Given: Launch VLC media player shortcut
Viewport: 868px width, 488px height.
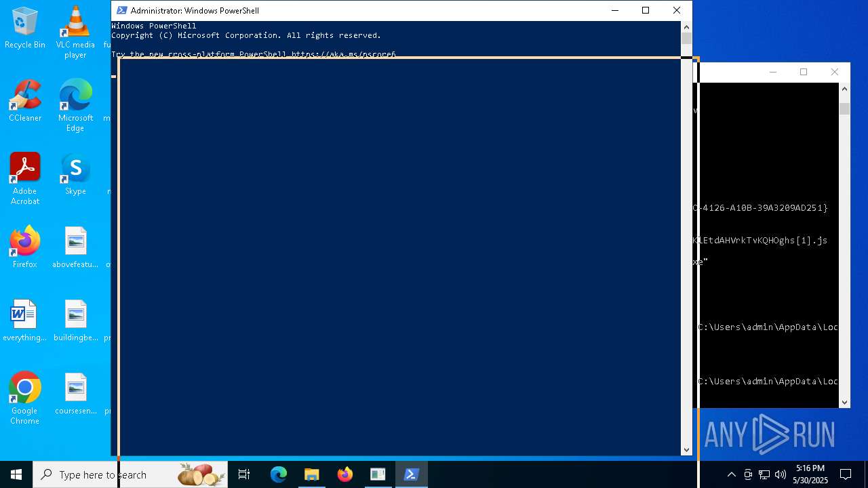Looking at the screenshot, I should click(x=75, y=33).
